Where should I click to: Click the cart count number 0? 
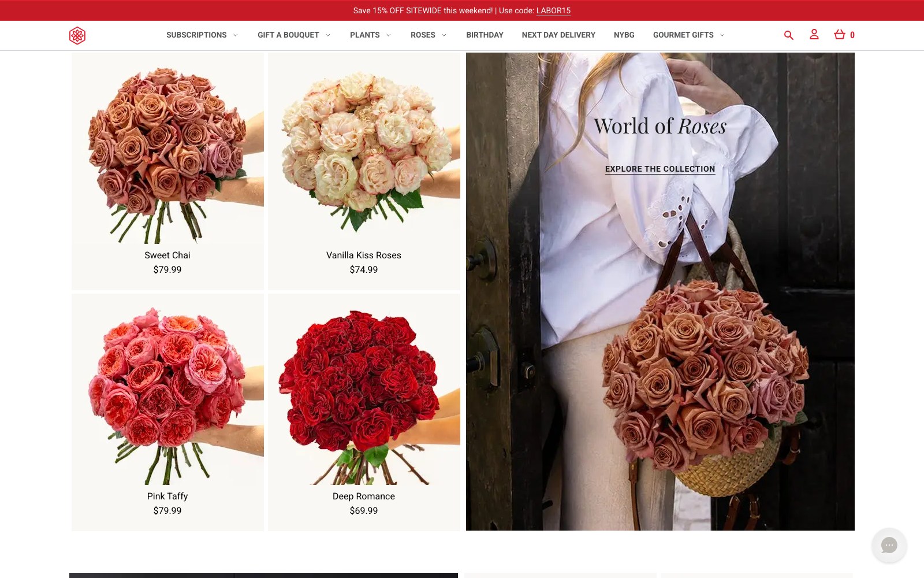pyautogui.click(x=852, y=35)
